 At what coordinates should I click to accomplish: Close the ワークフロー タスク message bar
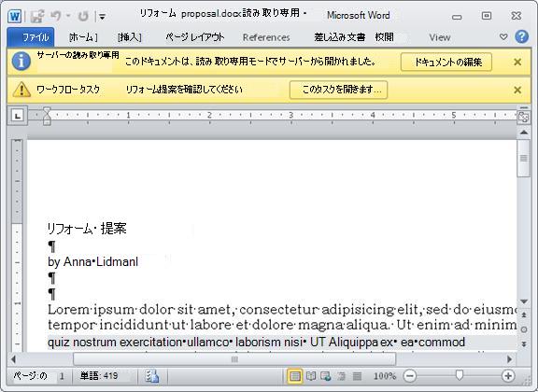tap(517, 91)
